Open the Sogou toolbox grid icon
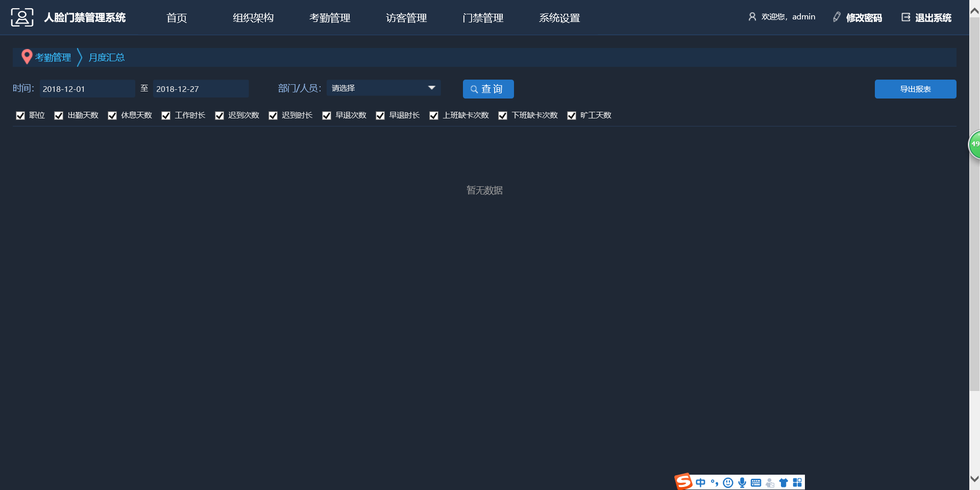 pyautogui.click(x=797, y=483)
